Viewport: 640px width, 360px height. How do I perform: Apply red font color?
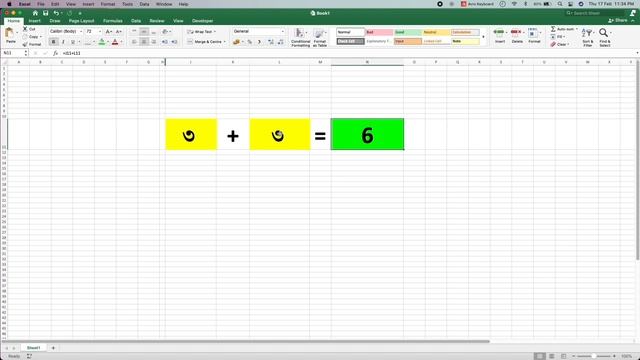point(115,42)
